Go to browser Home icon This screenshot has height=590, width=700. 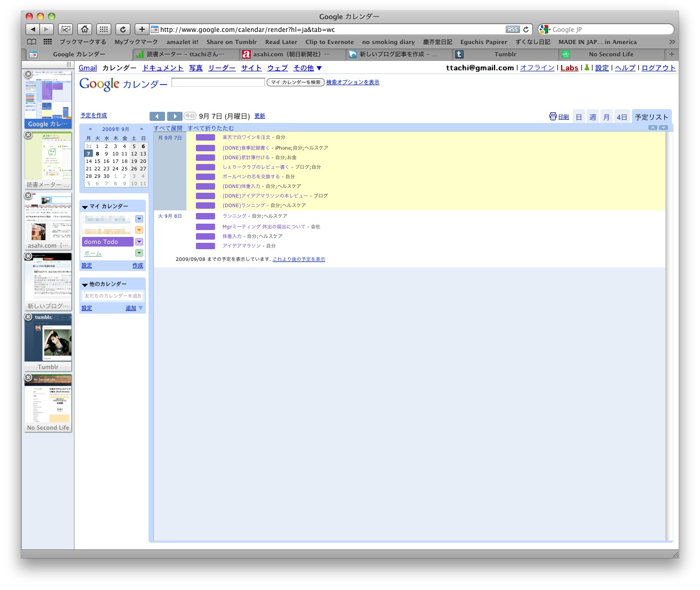point(85,29)
